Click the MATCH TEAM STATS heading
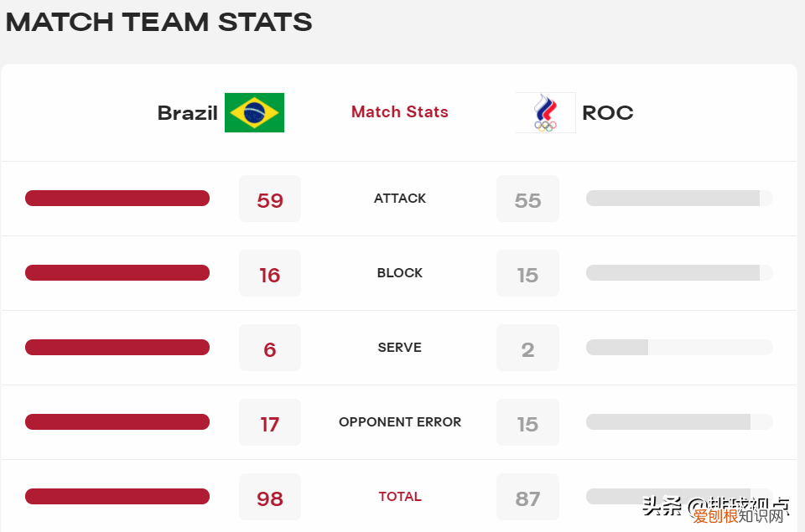 point(159,22)
